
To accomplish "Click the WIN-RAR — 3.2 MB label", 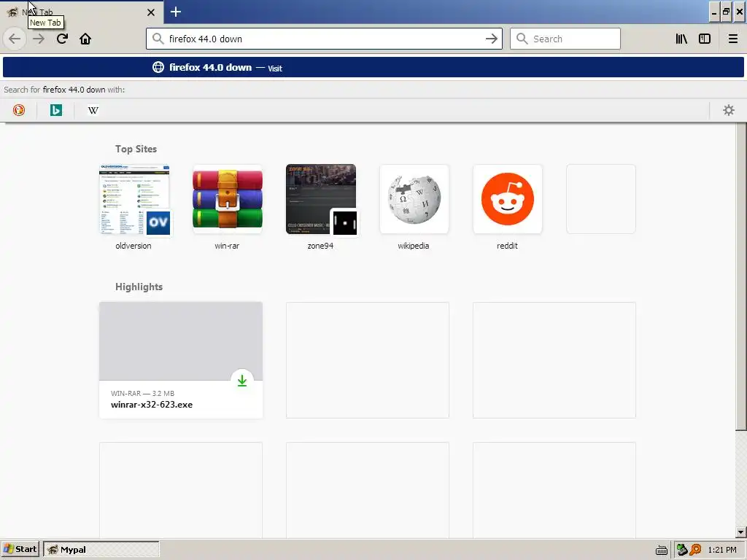I will [x=142, y=393].
